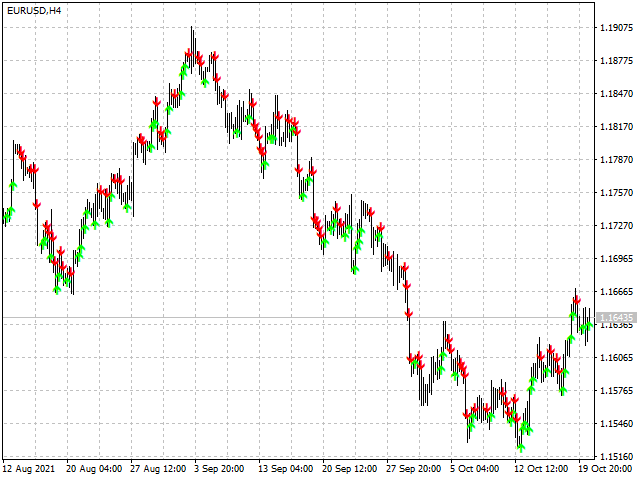Screen dimensions: 640x480
Task: Select the green arrow below the 20 Aug lowest bar
Action: coord(57,290)
